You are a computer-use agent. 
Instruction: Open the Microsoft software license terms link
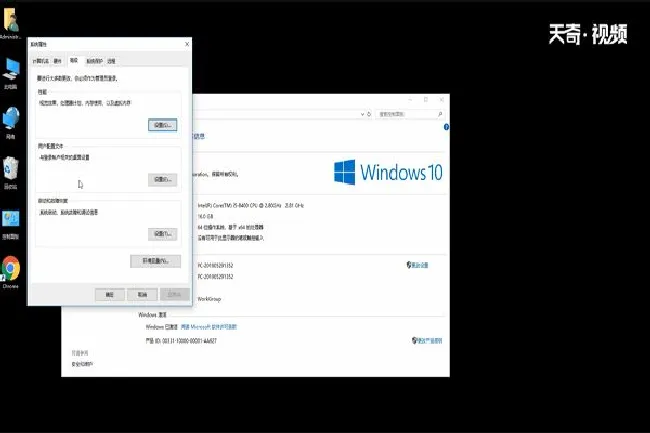[209, 327]
